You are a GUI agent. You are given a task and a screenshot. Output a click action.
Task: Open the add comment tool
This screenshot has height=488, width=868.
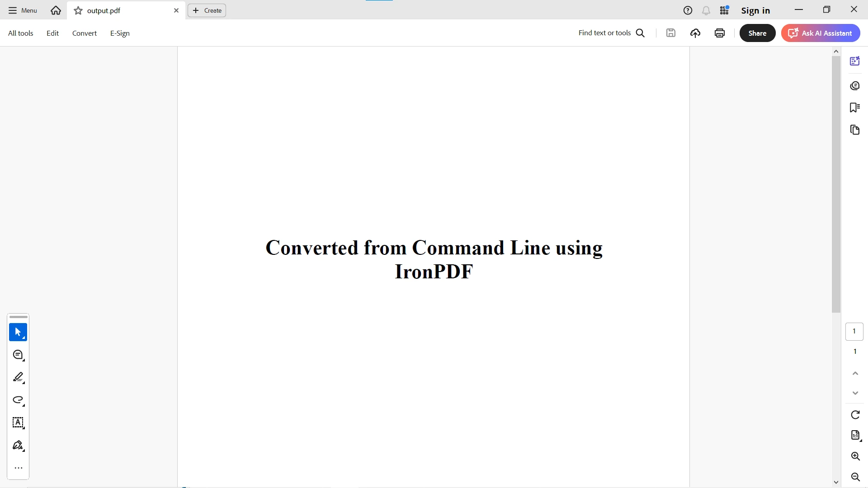click(18, 355)
